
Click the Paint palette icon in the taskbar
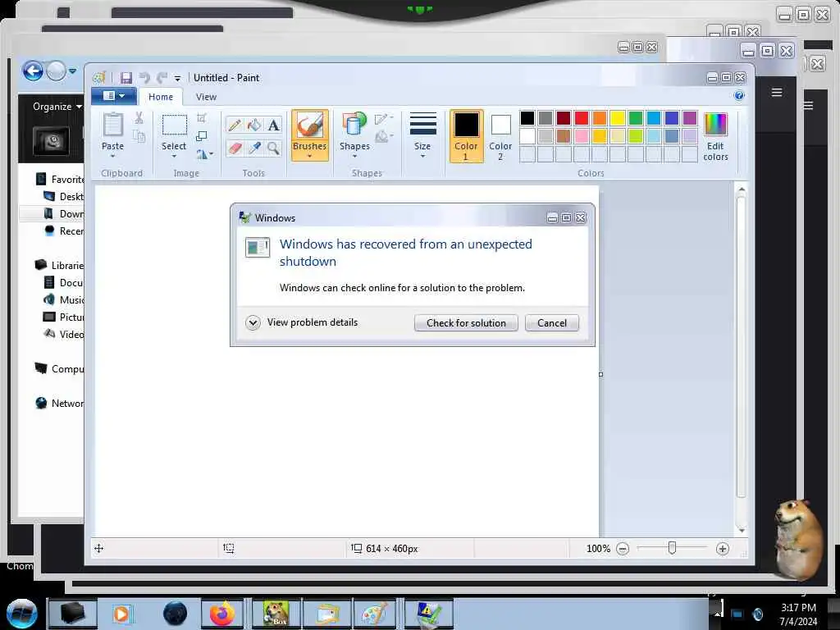click(374, 614)
